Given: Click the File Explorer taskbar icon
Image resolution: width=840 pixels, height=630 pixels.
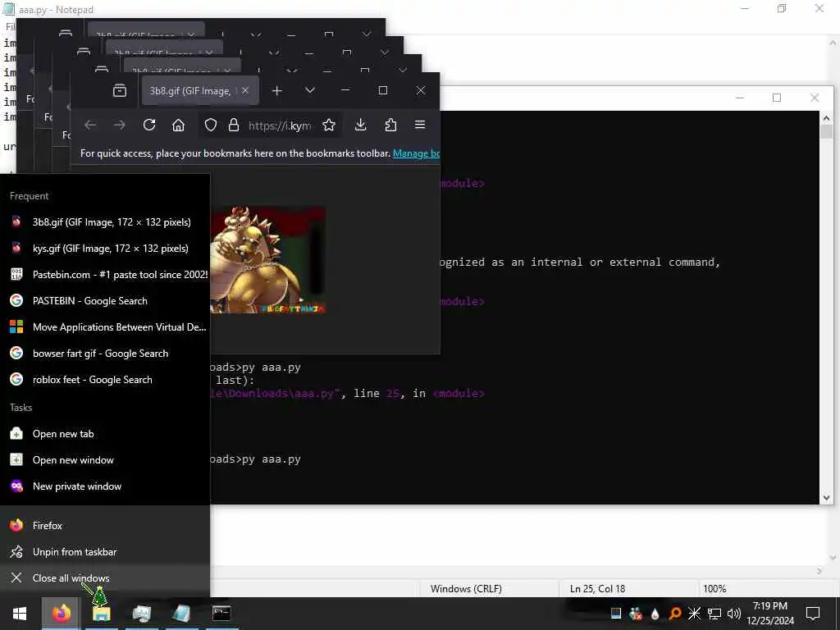Looking at the screenshot, I should (101, 614).
